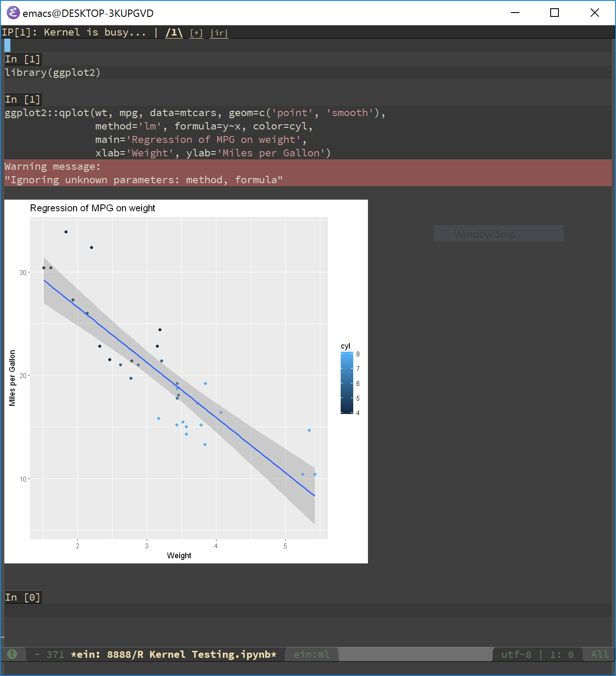Click the green mode indicator in the modeline
The height and width of the screenshot is (676, 616).
pos(13,654)
